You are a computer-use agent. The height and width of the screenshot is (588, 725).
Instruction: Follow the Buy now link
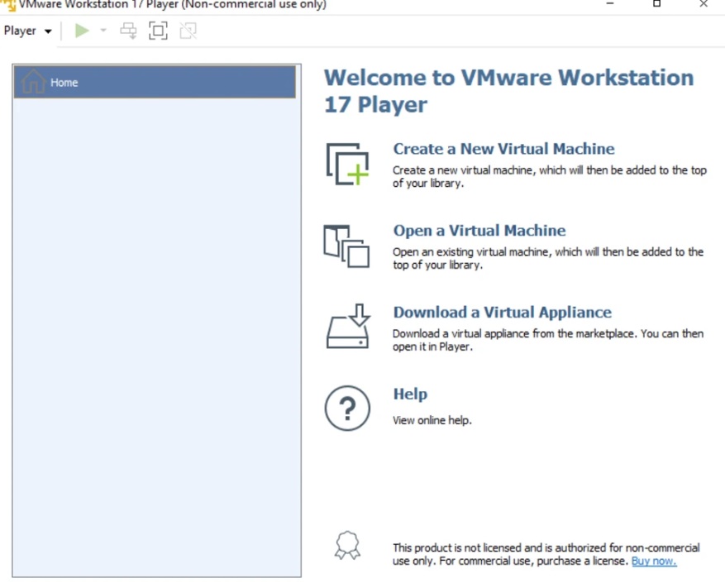[x=653, y=561]
